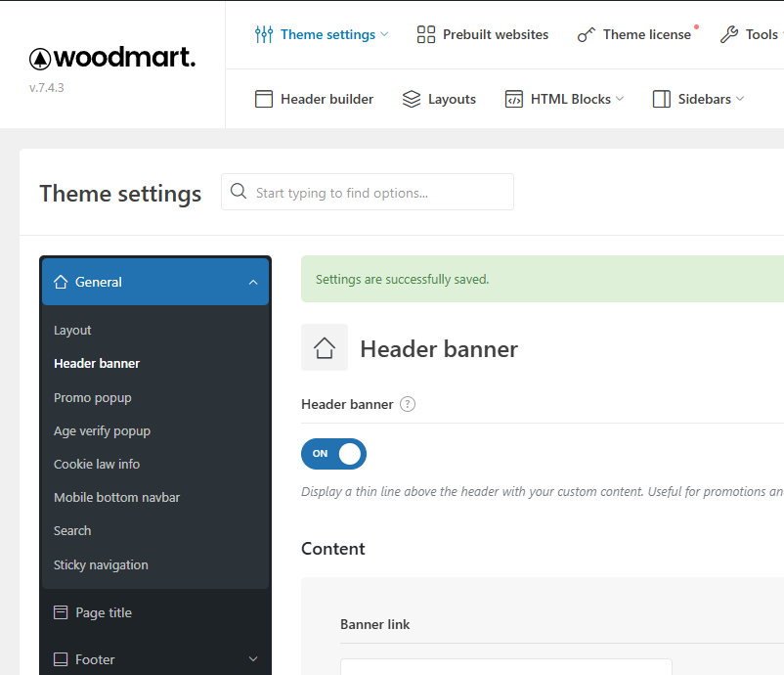Click the Sidebars panel icon
Viewport: 784px width, 675px height.
coord(662,99)
